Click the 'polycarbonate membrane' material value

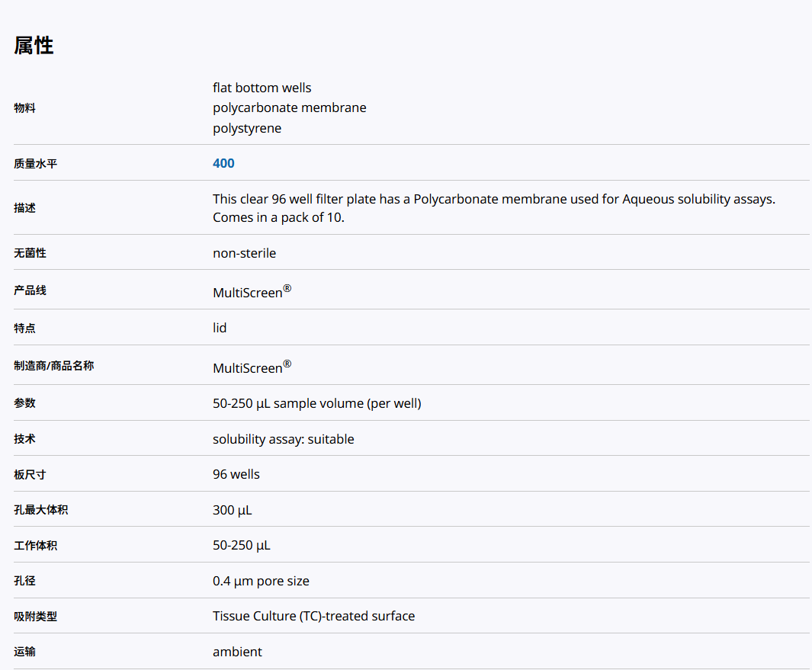pos(289,107)
